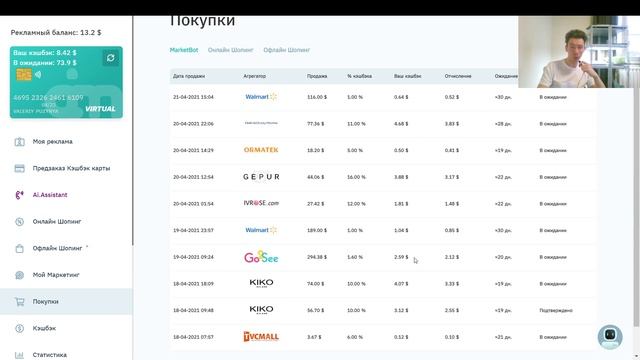
Task: Click the KIKO logo in the 09:48 row
Action: pos(261,309)
